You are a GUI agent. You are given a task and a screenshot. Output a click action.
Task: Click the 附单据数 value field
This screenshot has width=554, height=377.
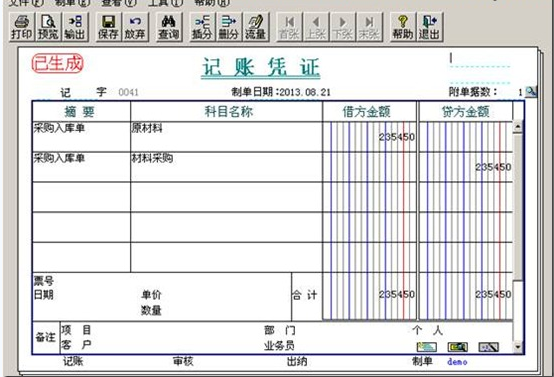511,92
